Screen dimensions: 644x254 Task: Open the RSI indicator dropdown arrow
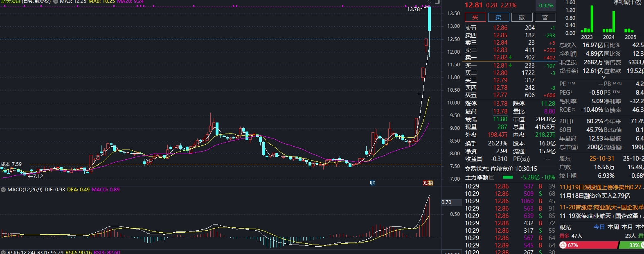coord(3,252)
